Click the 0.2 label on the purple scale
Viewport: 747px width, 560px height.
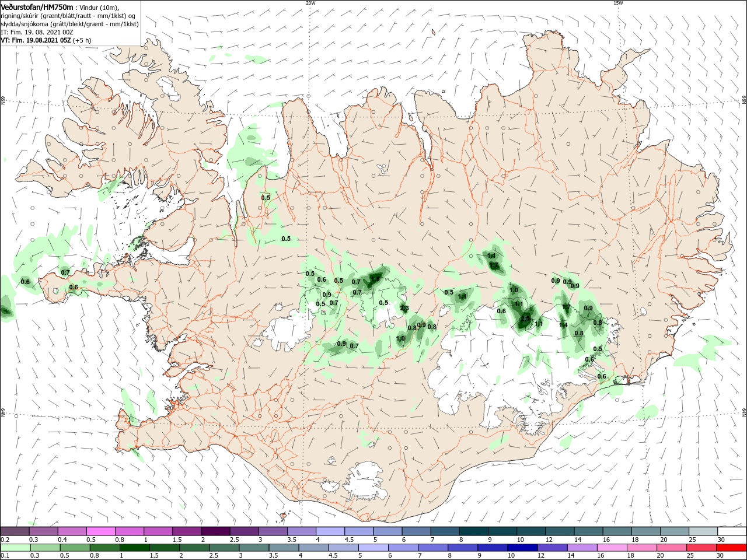[x=5, y=540]
